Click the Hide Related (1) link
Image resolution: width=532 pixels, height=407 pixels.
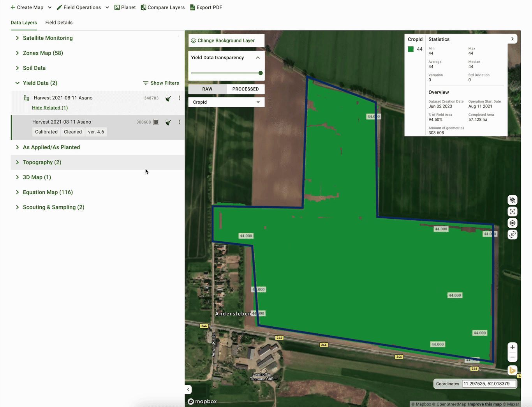pyautogui.click(x=50, y=108)
